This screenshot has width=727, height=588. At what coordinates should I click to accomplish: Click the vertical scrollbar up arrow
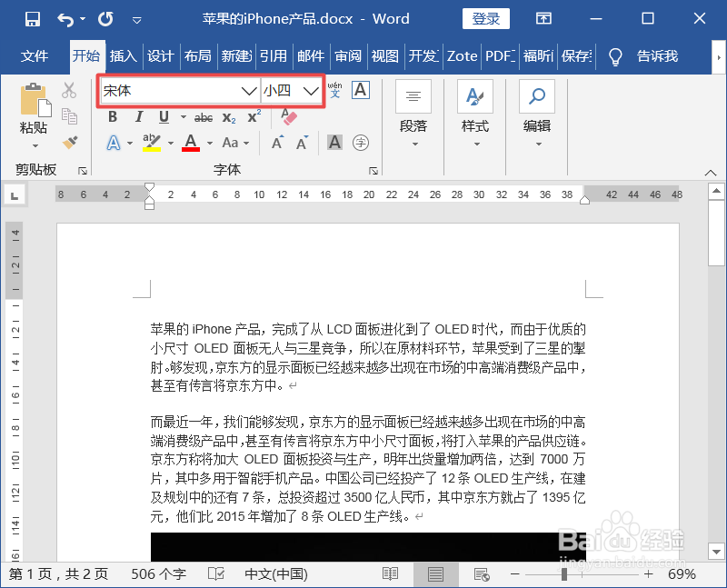click(x=716, y=191)
